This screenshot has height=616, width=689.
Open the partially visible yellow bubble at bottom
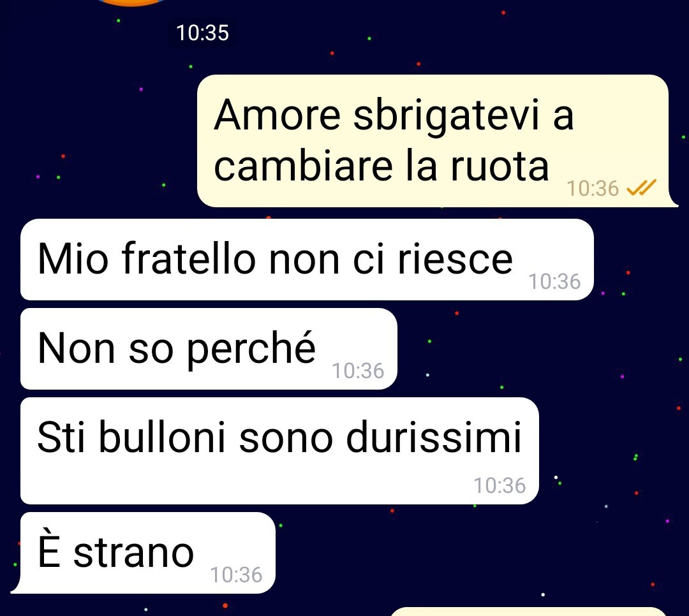click(x=529, y=612)
